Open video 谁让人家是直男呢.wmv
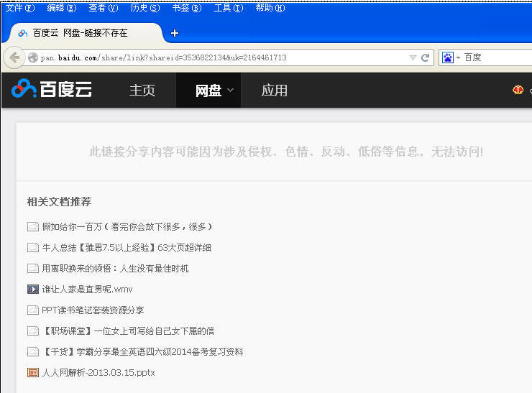Viewport: 532px width, 393px height. point(87,290)
